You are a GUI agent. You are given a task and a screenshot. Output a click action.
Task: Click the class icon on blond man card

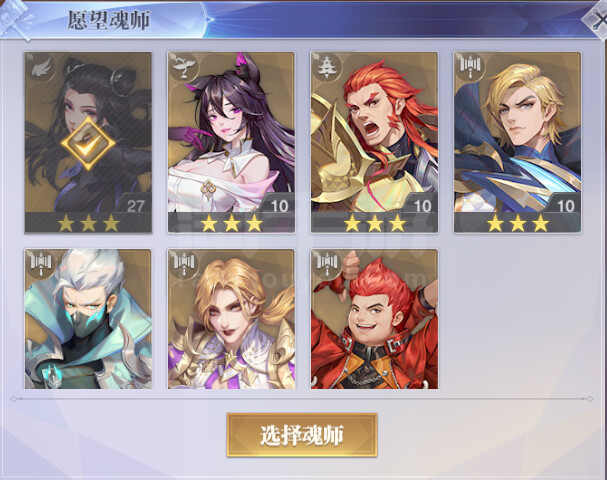tap(470, 68)
